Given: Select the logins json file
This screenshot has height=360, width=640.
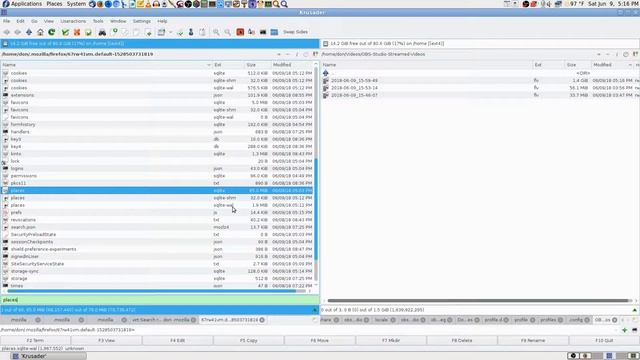Looking at the screenshot, I should (x=158, y=169).
